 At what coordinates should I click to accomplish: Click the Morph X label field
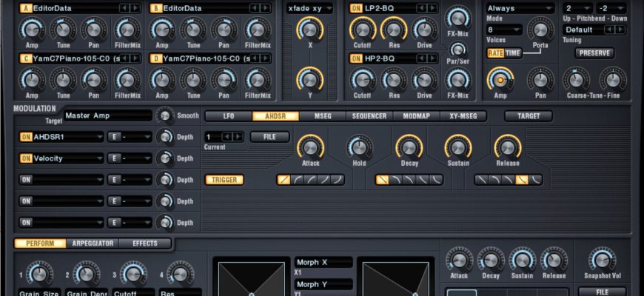pos(323,263)
